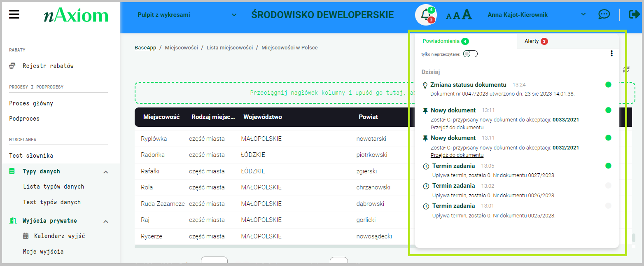Click the logout icon in header
644x266 pixels.
point(634,14)
